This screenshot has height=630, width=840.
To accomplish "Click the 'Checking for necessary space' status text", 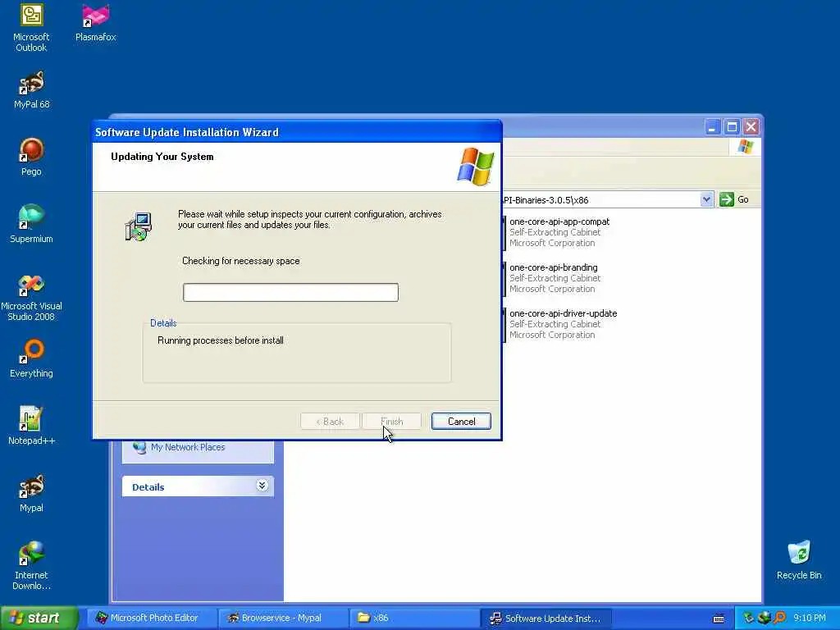I will (241, 261).
